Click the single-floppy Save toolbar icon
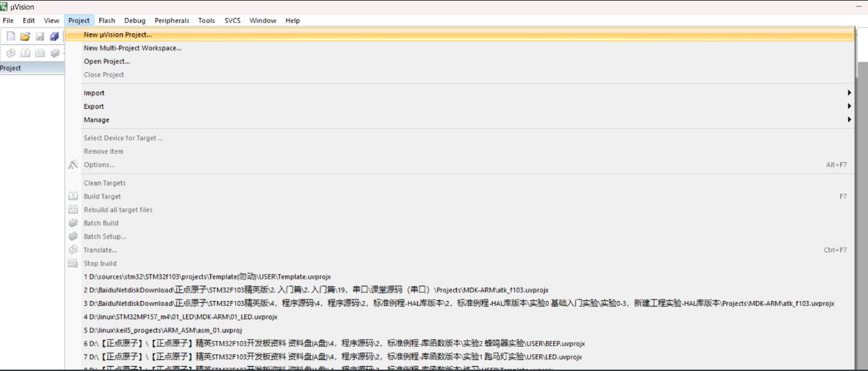The height and width of the screenshot is (371, 868). (40, 36)
